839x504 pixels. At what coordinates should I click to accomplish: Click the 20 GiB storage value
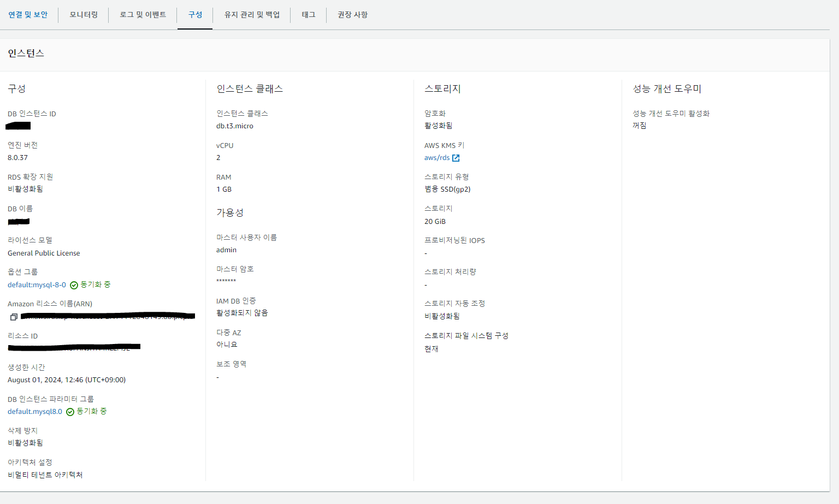pos(435,222)
